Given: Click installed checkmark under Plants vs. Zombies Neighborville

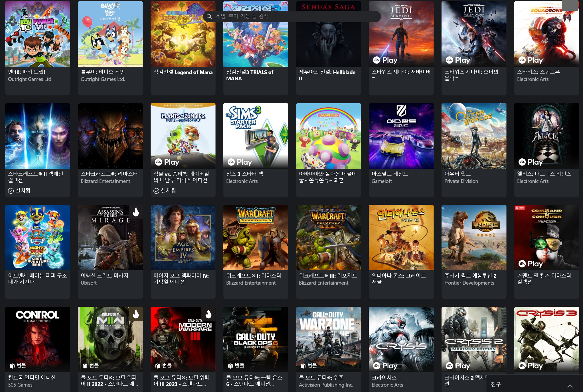Looking at the screenshot, I should (x=156, y=191).
